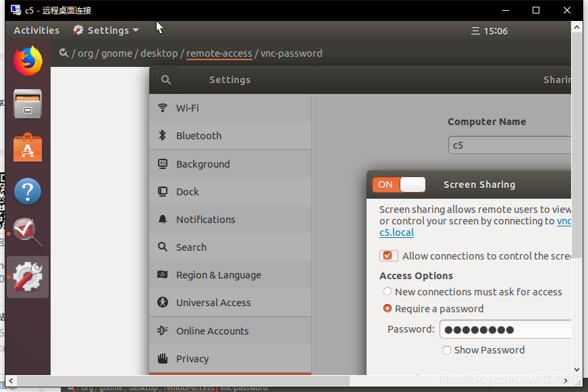The height and width of the screenshot is (392, 588).
Task: Click the Computer Name field containing c5
Action: pos(510,145)
